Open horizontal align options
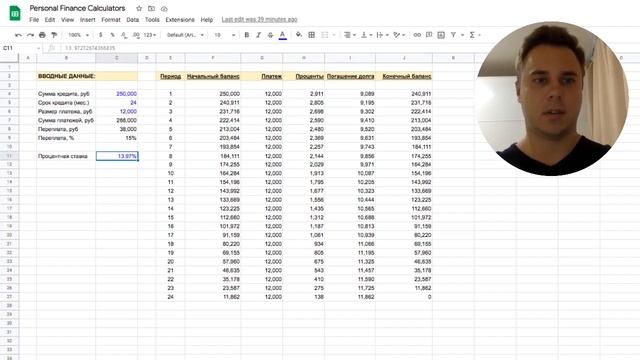 pos(349,35)
